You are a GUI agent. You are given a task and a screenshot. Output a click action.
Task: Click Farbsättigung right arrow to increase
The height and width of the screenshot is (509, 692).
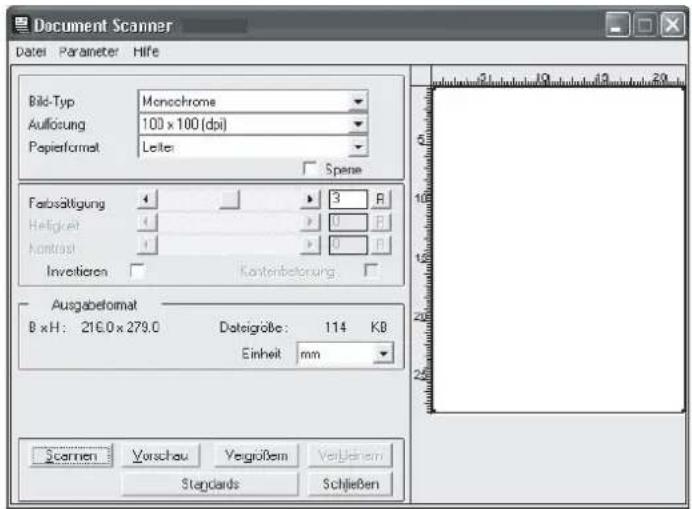(x=310, y=199)
